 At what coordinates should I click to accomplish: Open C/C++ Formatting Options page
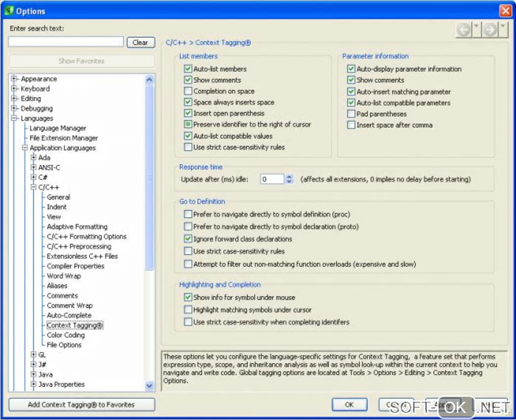tap(87, 237)
